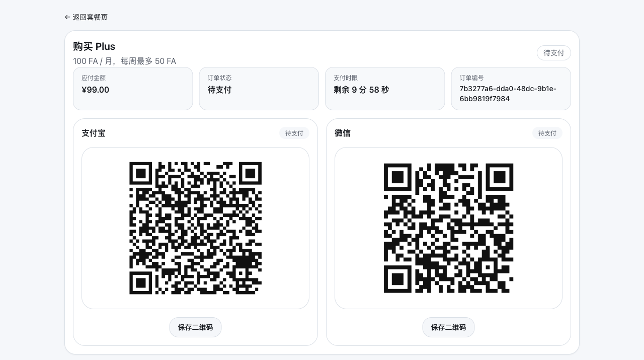Click the 订单编号 label
Viewport: 644px width, 360px height.
(471, 78)
